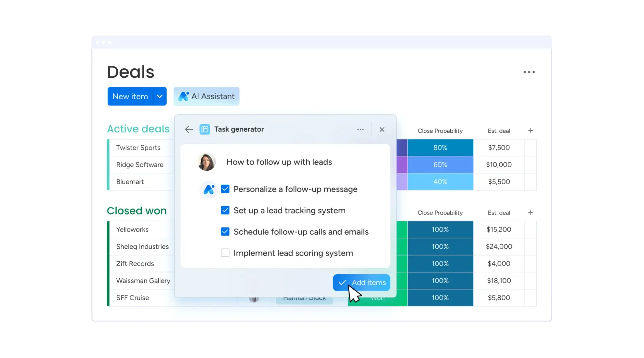644x358 pixels.
Task: Click the close X icon on Task generator
Action: pos(382,129)
